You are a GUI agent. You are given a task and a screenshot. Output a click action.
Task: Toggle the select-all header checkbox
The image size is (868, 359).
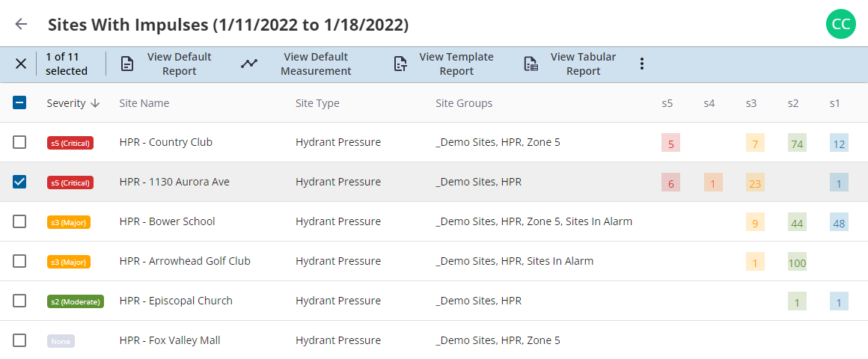pyautogui.click(x=19, y=103)
